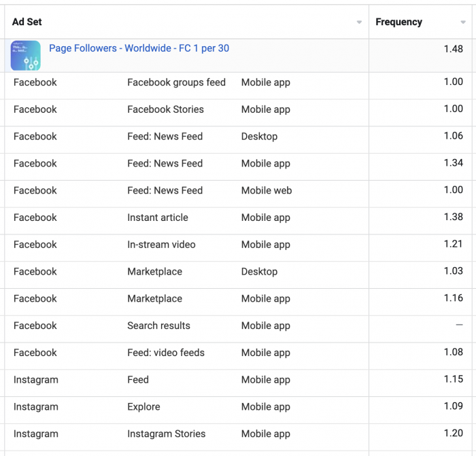Click Mobile app in the In-stream video row
This screenshot has height=456, width=476.
[x=266, y=245]
